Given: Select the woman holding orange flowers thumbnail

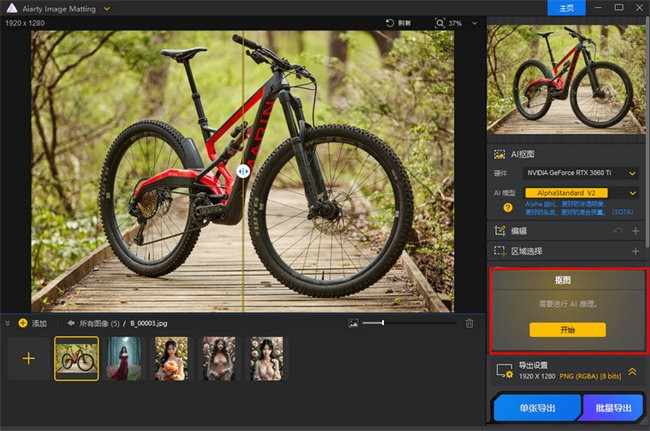Looking at the screenshot, I should (172, 358).
